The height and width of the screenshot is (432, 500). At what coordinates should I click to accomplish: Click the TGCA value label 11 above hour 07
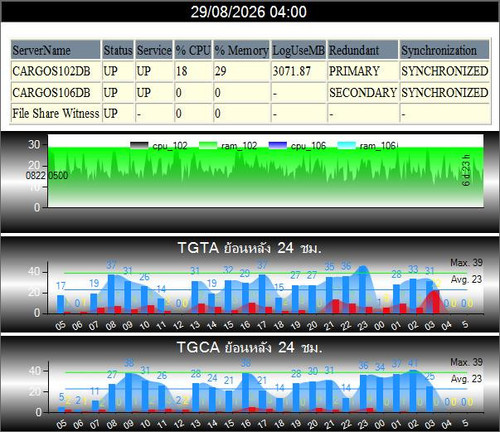coord(95,391)
